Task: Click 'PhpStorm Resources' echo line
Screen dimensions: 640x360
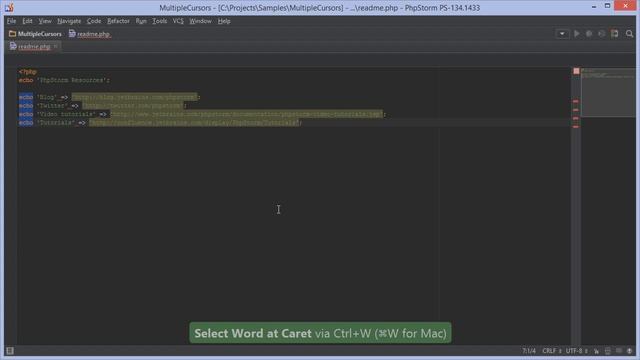Action: click(64, 80)
